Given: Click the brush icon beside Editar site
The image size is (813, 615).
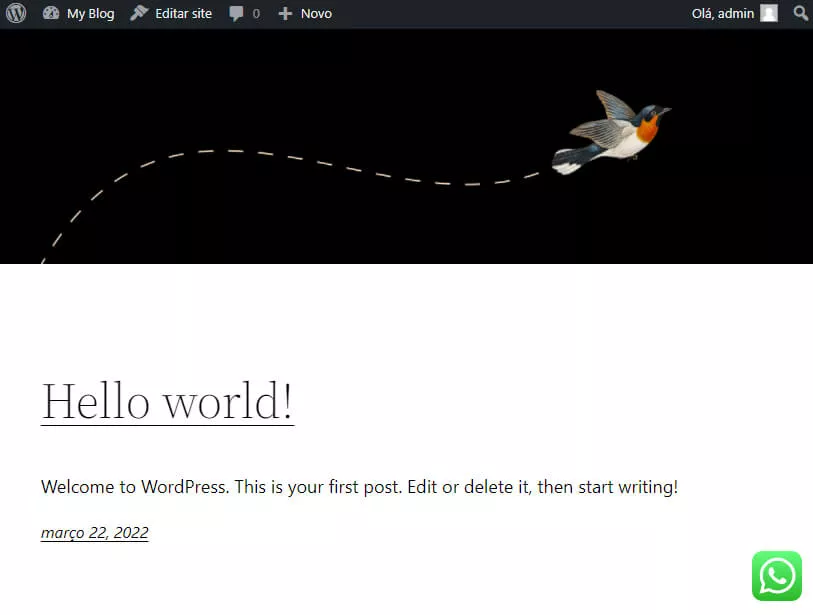Looking at the screenshot, I should pos(138,13).
